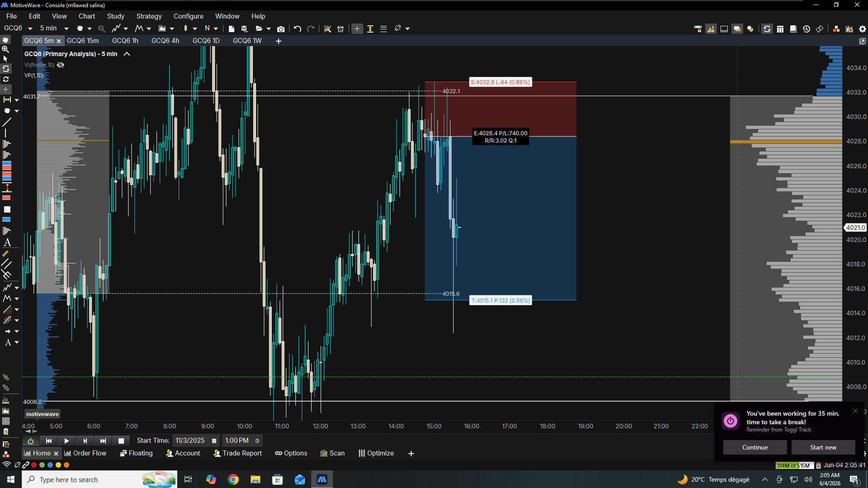868x488 pixels.
Task: Open Google Chrome from the taskbar
Action: click(x=233, y=479)
